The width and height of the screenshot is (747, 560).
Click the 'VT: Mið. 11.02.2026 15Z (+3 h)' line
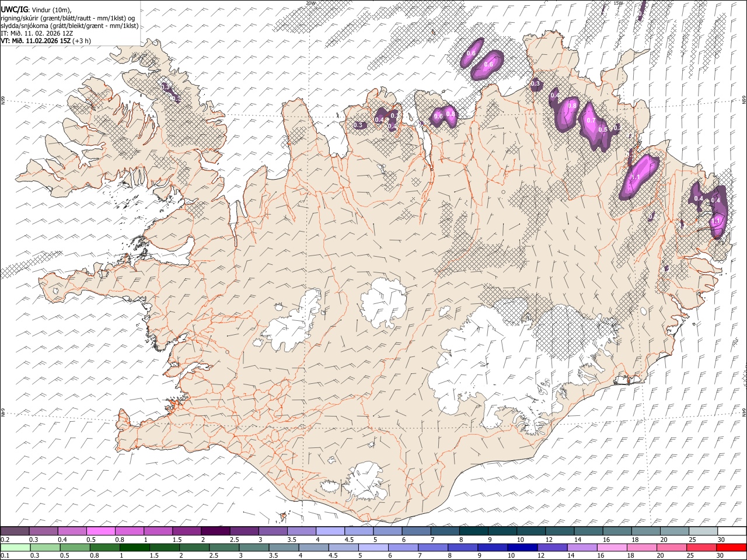46,41
